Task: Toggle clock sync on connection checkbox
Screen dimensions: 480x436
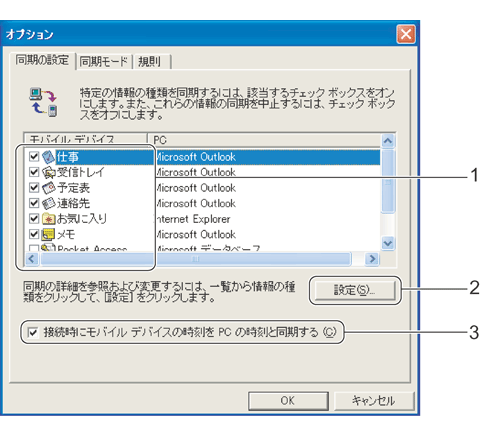Action: click(x=33, y=332)
